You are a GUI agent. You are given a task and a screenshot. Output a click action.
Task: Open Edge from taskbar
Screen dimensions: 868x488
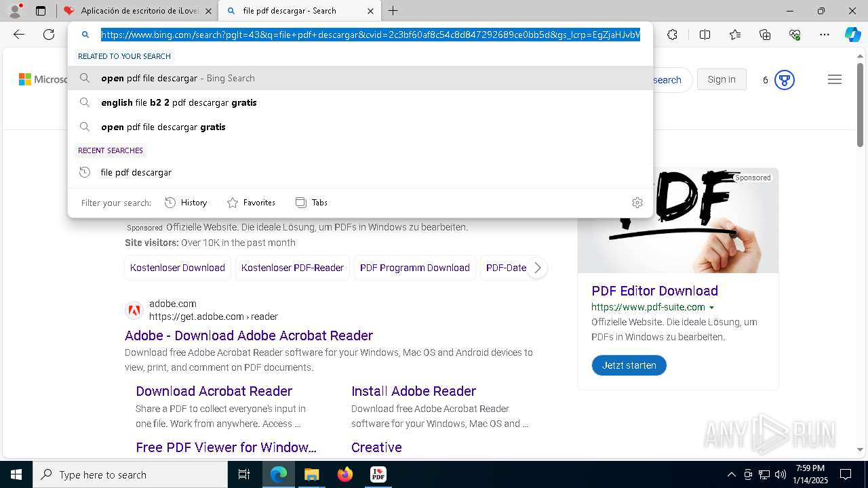click(279, 474)
